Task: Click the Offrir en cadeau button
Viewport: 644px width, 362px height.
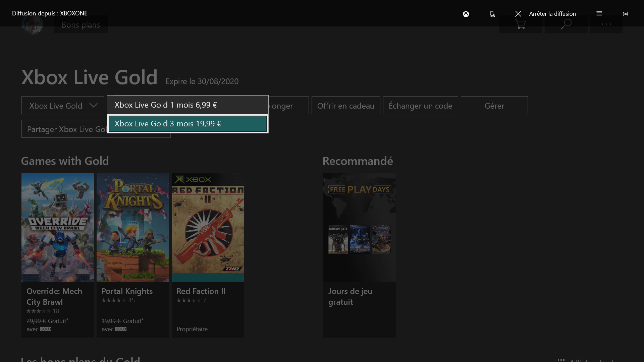Action: click(x=346, y=106)
